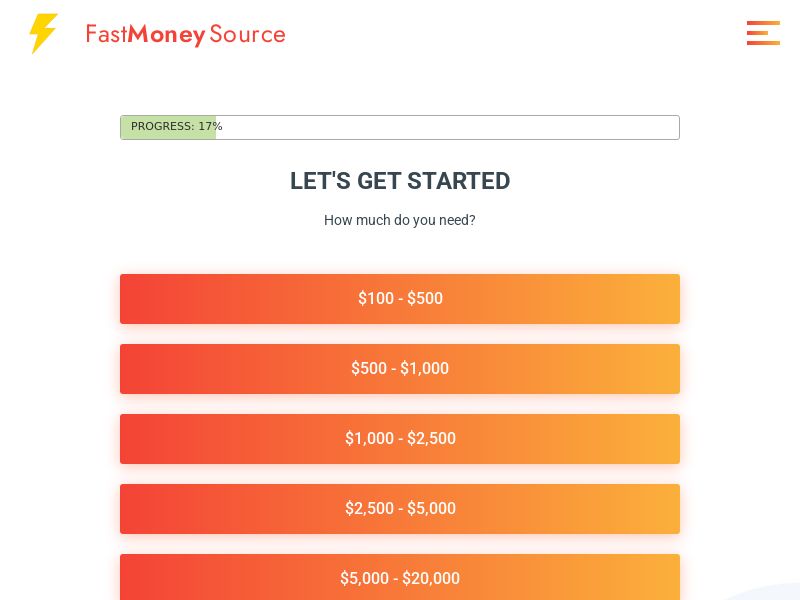Click the FastMoneySource logo text
800x600 pixels.
(185, 34)
